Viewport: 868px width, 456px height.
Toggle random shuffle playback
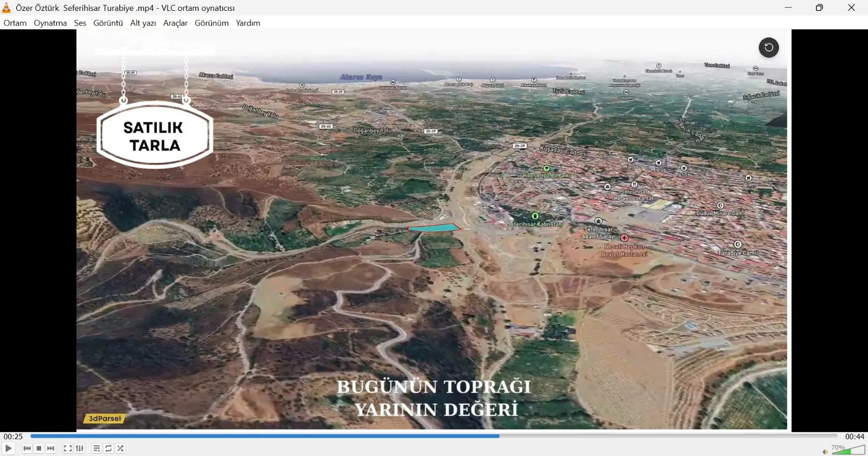(120, 448)
